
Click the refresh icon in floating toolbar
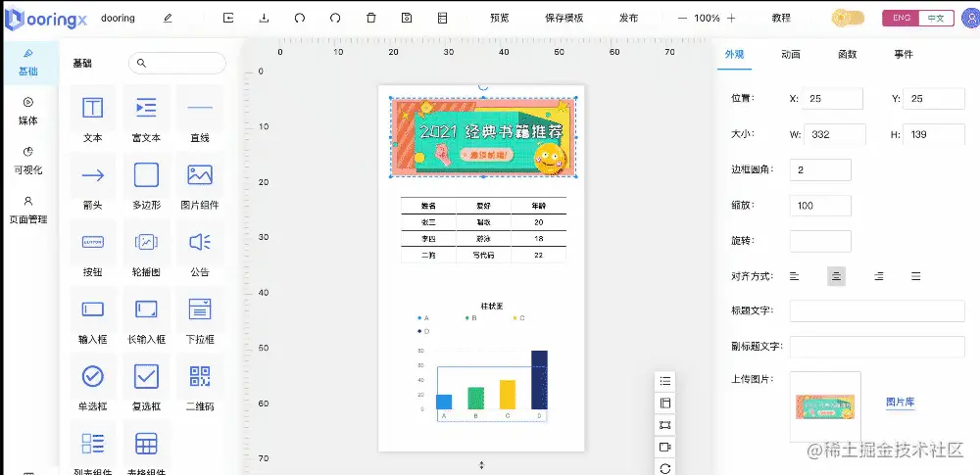[x=665, y=468]
